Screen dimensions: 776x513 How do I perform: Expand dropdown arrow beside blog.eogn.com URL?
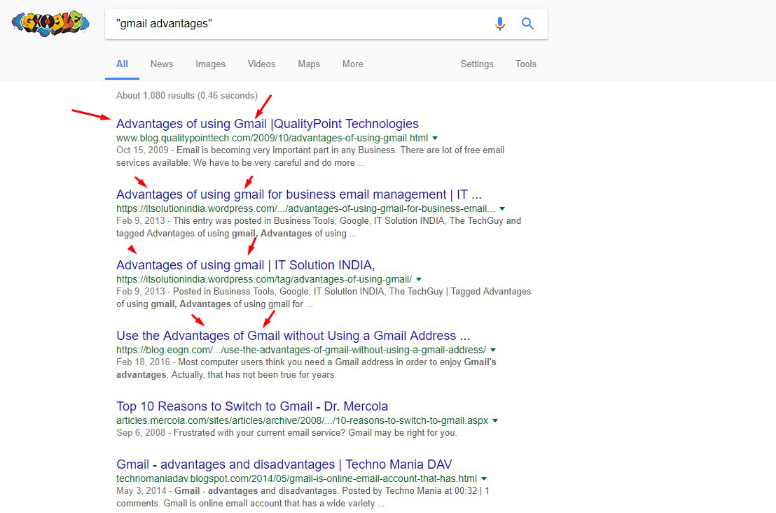(x=493, y=350)
